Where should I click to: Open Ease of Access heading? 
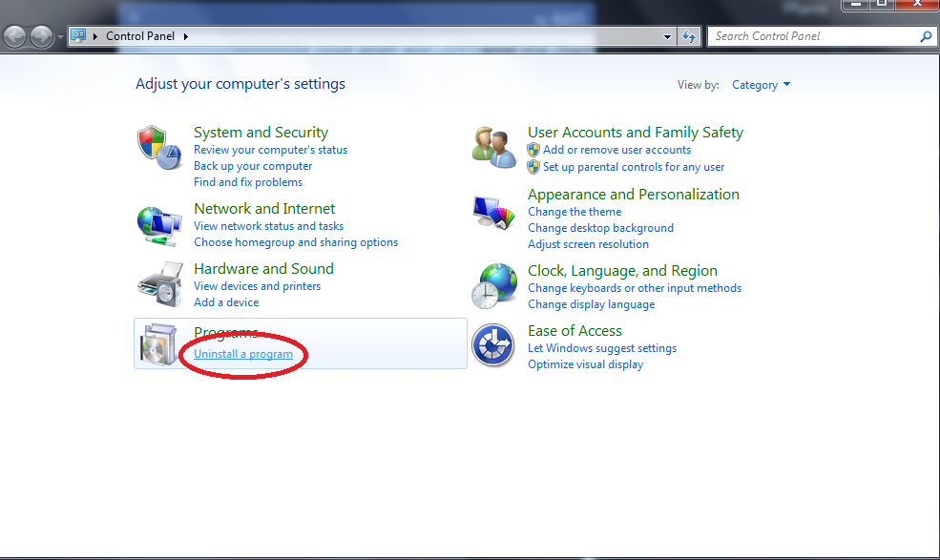point(574,331)
